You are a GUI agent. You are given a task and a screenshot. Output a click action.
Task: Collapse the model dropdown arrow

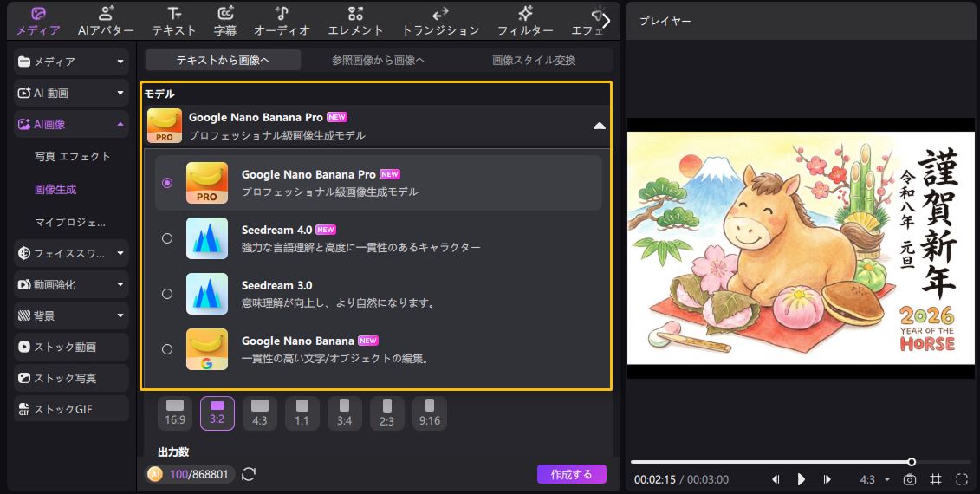point(599,126)
